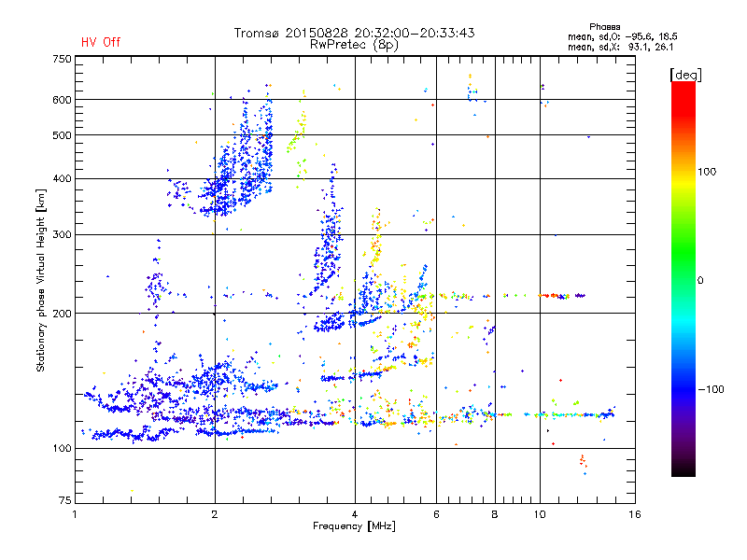This screenshot has height=560, width=747.
Task: Click the x-axis '2' tick label
Action: tap(215, 514)
